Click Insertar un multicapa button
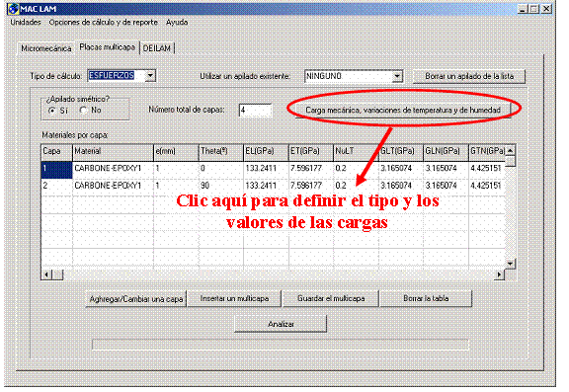569x392 pixels. [234, 298]
